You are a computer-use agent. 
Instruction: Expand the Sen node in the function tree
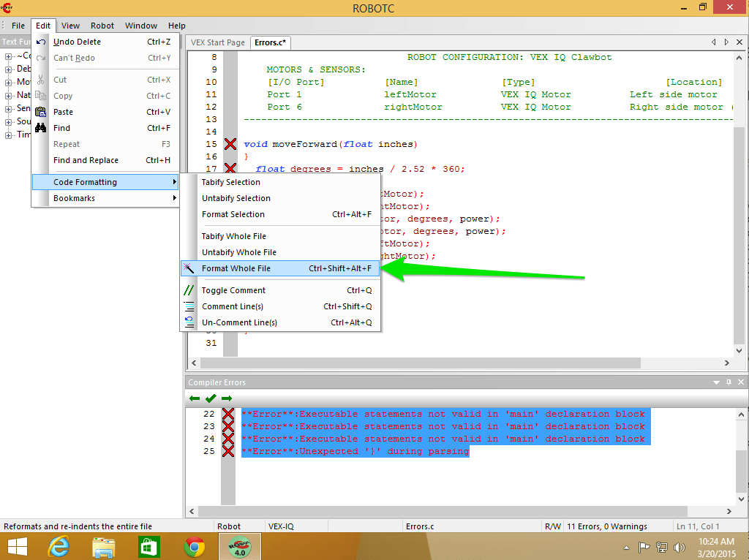[x=9, y=108]
